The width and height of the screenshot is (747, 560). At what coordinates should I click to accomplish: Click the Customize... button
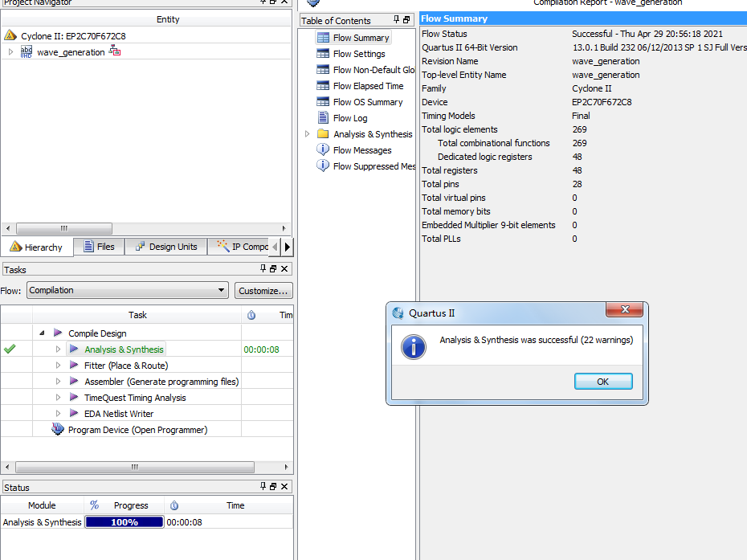263,291
